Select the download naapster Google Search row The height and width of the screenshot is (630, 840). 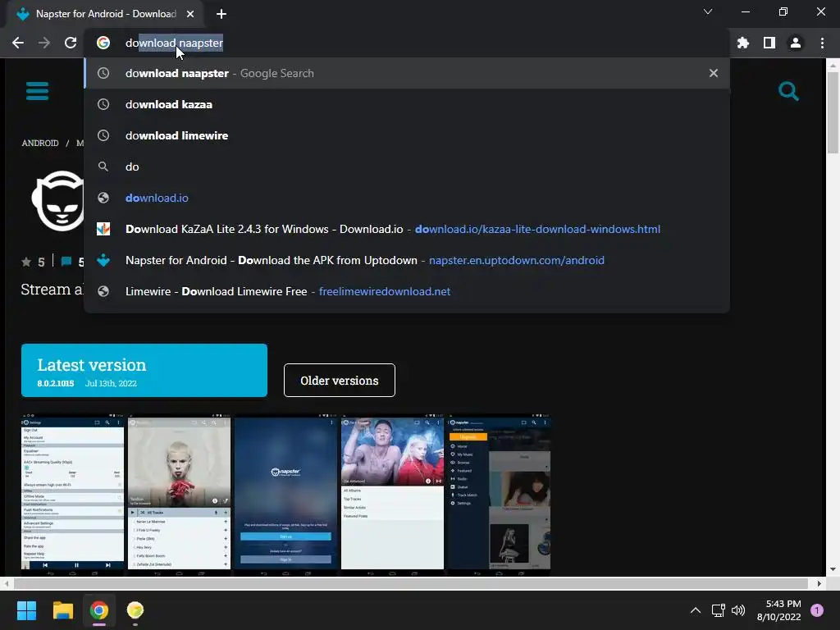point(407,73)
